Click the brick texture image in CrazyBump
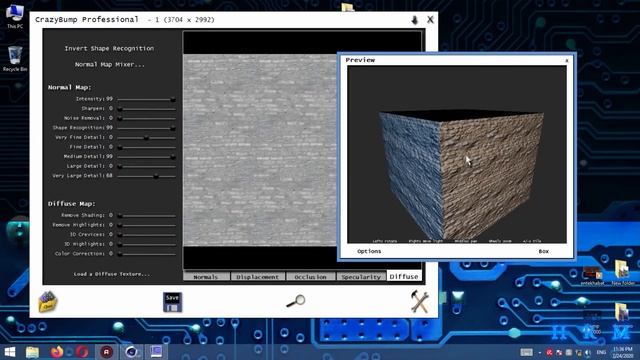 (x=260, y=150)
